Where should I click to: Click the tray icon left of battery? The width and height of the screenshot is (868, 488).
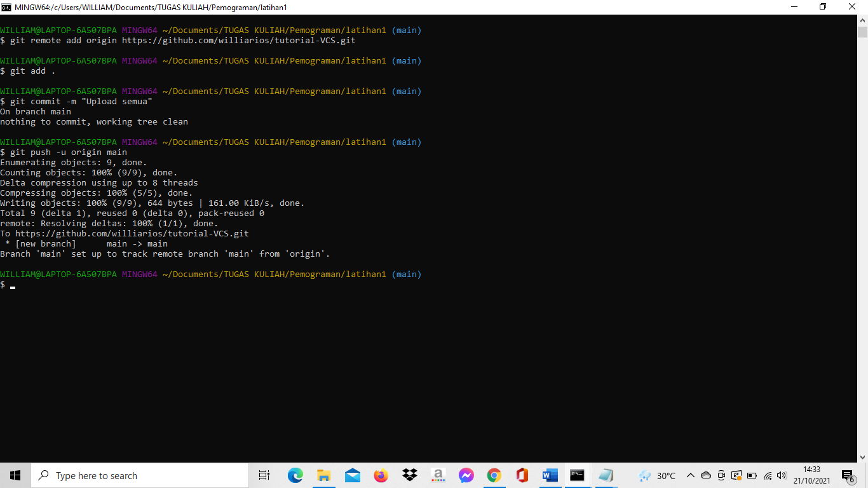pos(736,475)
